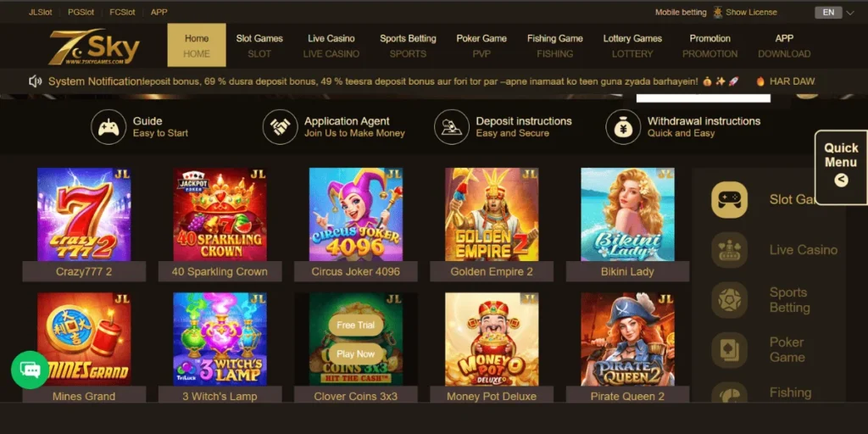Select the Live Casino sidebar icon
The image size is (868, 434).
(729, 250)
